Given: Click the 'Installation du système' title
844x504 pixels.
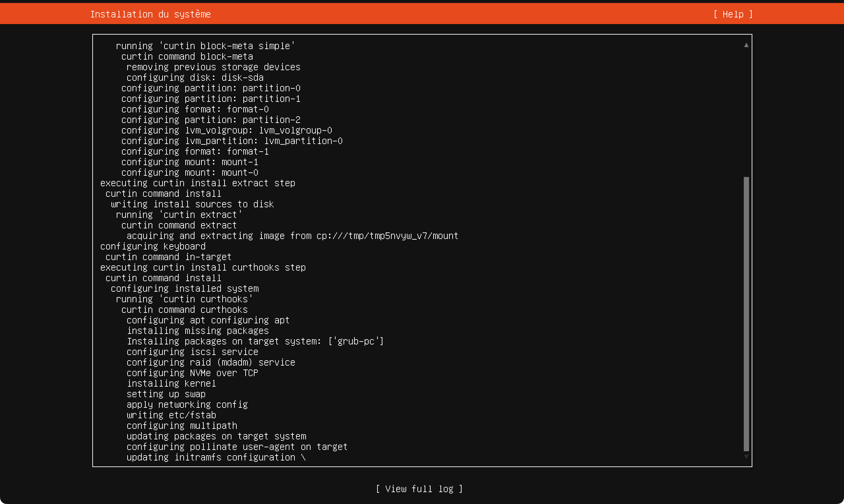Looking at the screenshot, I should (x=150, y=14).
